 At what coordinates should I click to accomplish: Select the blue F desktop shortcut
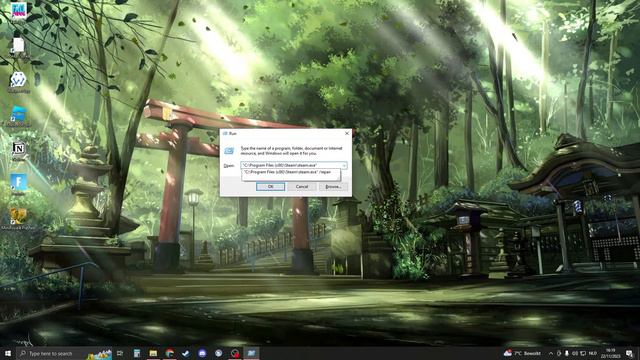pos(18,184)
